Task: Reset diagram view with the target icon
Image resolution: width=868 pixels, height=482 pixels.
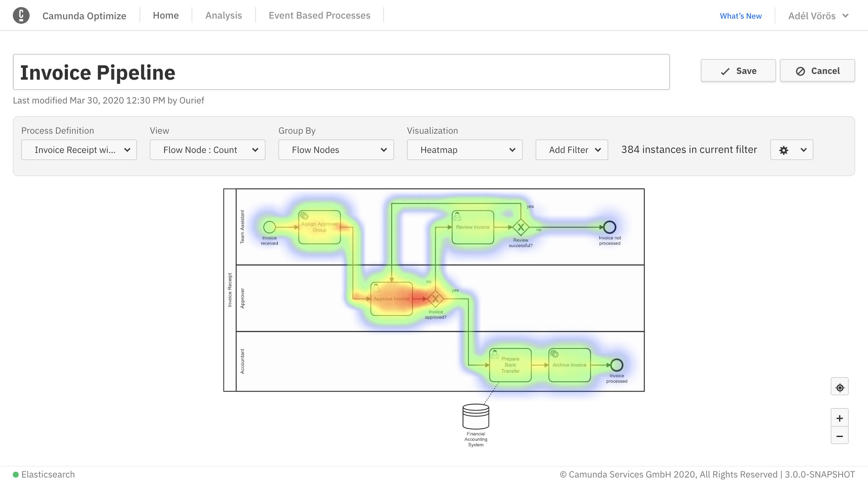Action: coord(839,387)
